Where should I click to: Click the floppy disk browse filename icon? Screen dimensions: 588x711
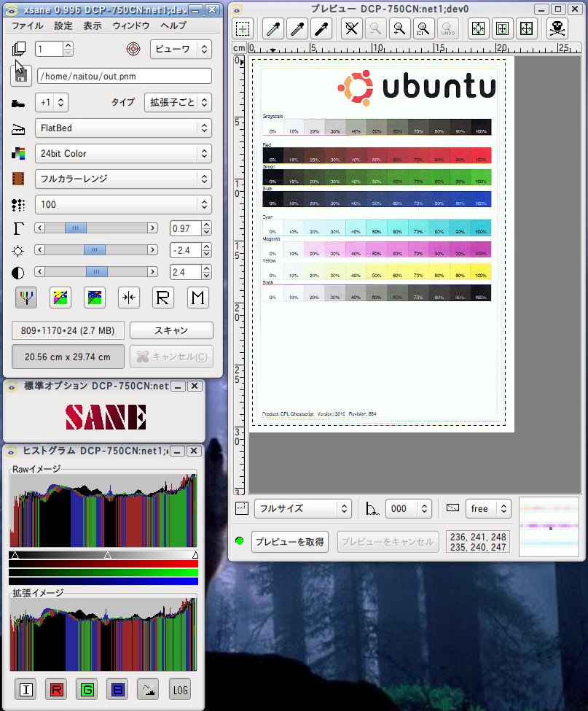pyautogui.click(x=21, y=75)
